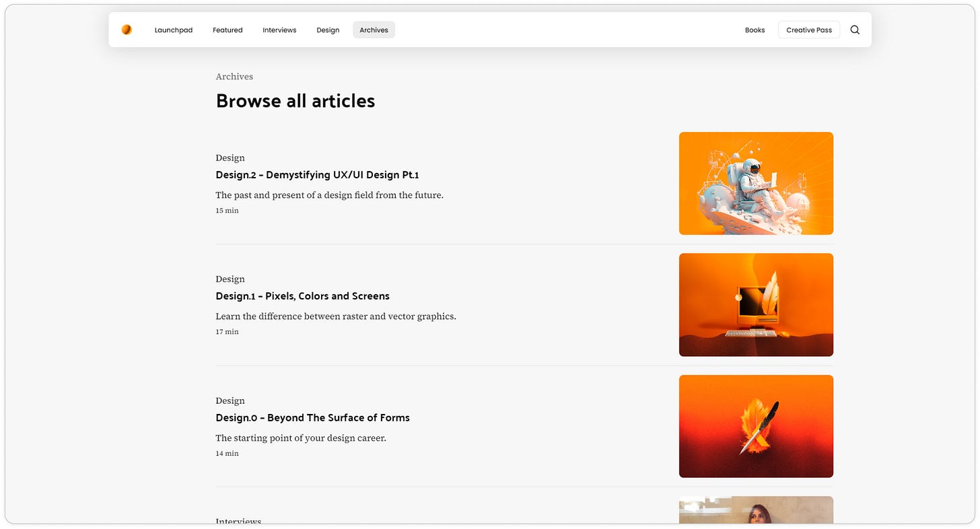This screenshot has height=529, width=980.
Task: Click the Design category above Design.0 article
Action: pyautogui.click(x=230, y=401)
